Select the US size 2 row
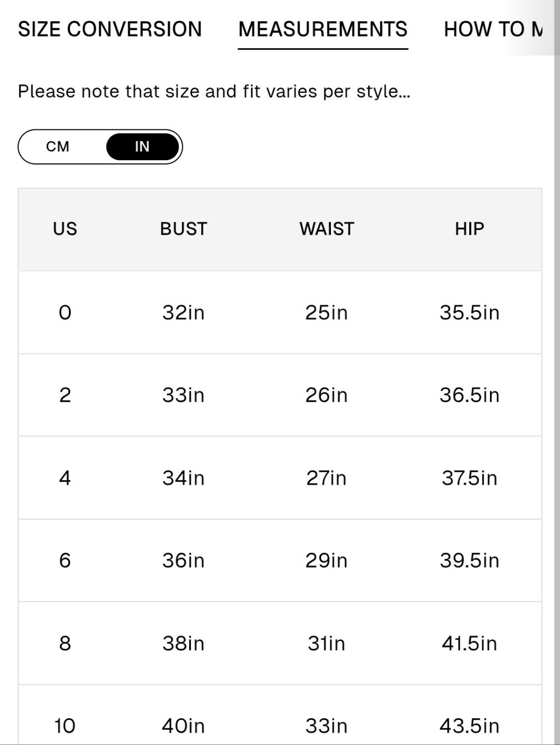Screen dimensions: 560x745 (280, 395)
